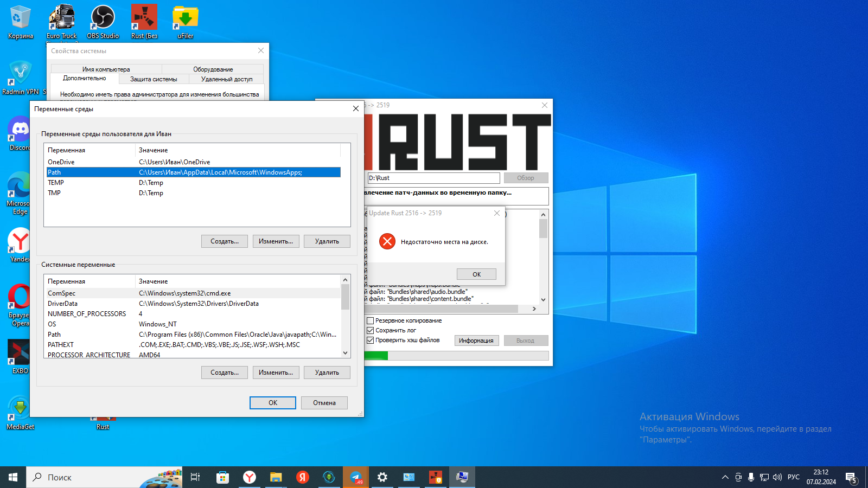Toggle the 'Проверить хэш файлов' checkbox
Viewport: 868px width, 488px height.
tap(371, 340)
